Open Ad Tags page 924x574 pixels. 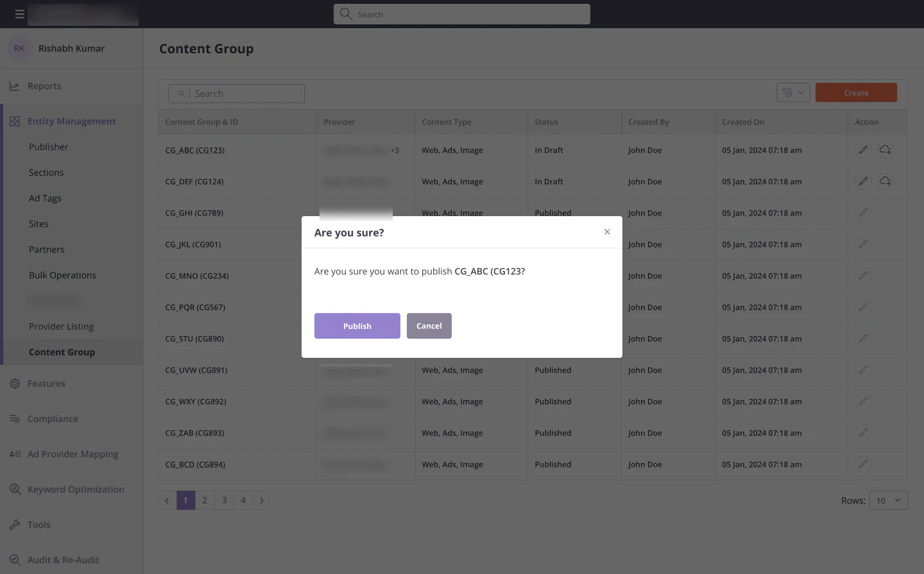(45, 198)
